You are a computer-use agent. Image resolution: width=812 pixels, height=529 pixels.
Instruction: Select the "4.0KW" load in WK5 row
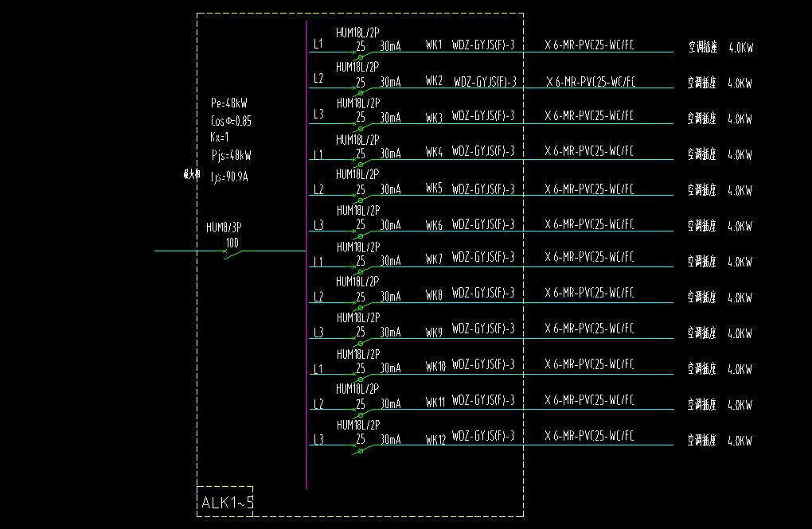pyautogui.click(x=740, y=190)
